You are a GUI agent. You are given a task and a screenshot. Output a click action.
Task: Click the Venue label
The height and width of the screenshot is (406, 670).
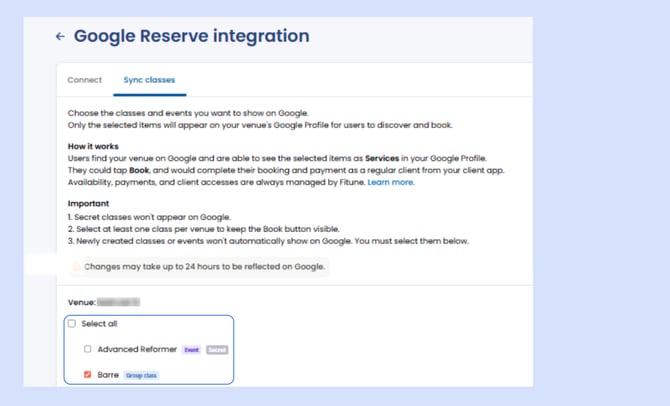pyautogui.click(x=81, y=303)
